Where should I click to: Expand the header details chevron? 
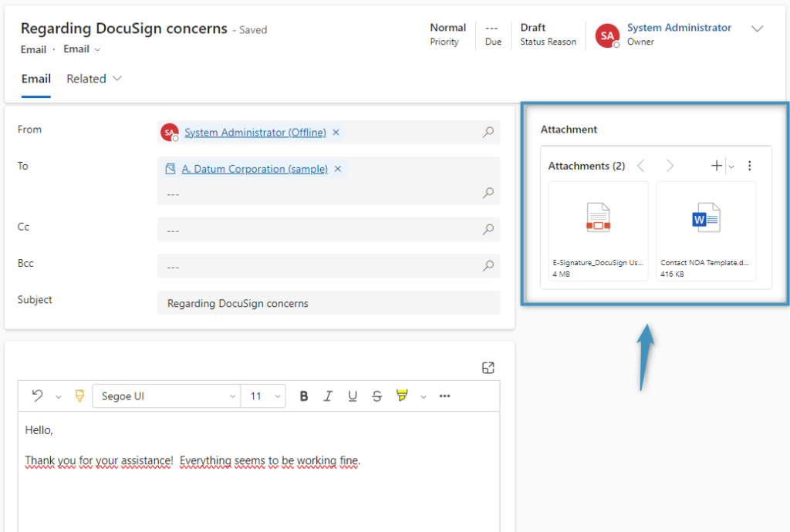(758, 29)
